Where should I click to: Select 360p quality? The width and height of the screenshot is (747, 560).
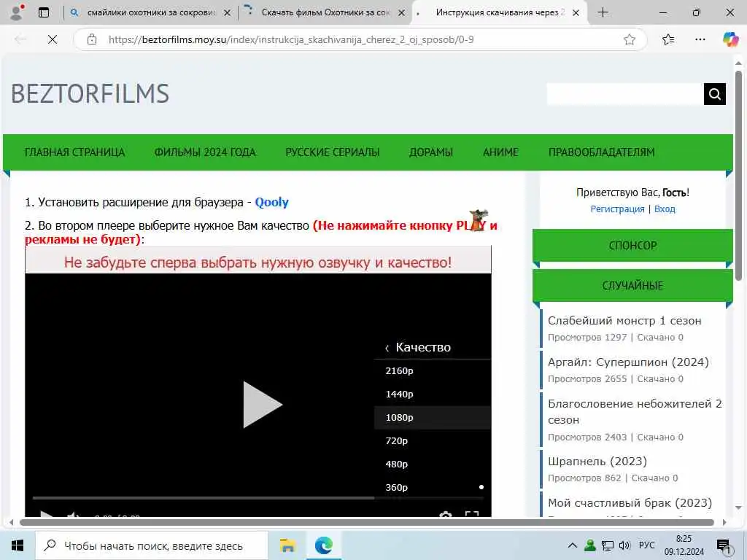432,488
